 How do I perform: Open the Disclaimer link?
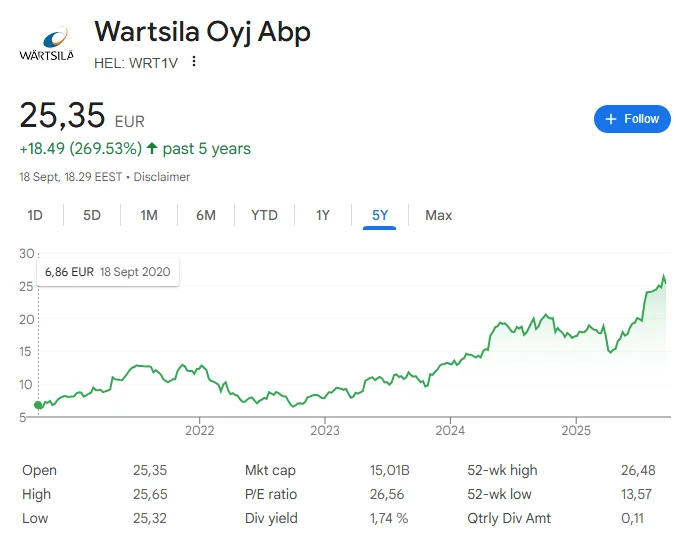click(162, 177)
